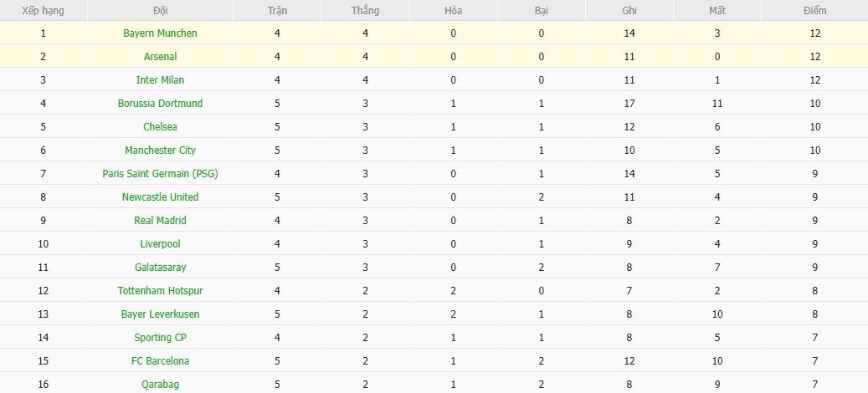The height and width of the screenshot is (393, 868).
Task: Open Inter Milan team page
Action: click(x=160, y=80)
